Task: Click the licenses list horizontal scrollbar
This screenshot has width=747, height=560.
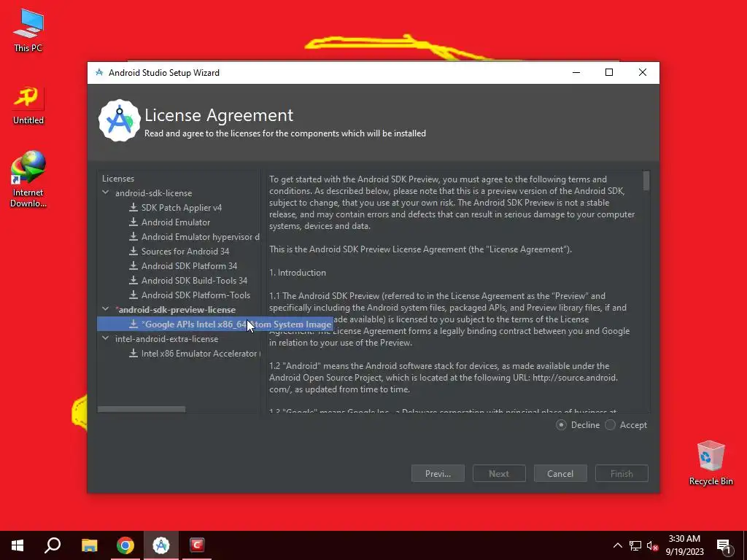Action: [x=142, y=409]
